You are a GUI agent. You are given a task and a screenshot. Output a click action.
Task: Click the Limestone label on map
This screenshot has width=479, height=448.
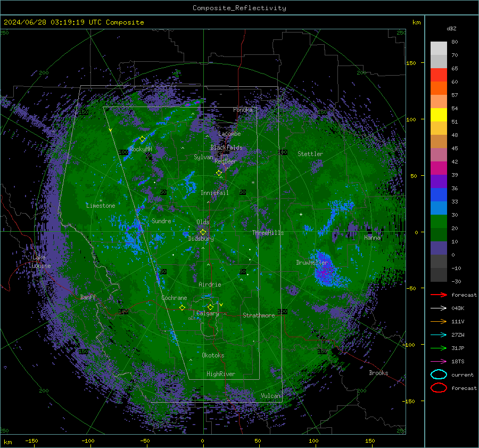pyautogui.click(x=101, y=206)
